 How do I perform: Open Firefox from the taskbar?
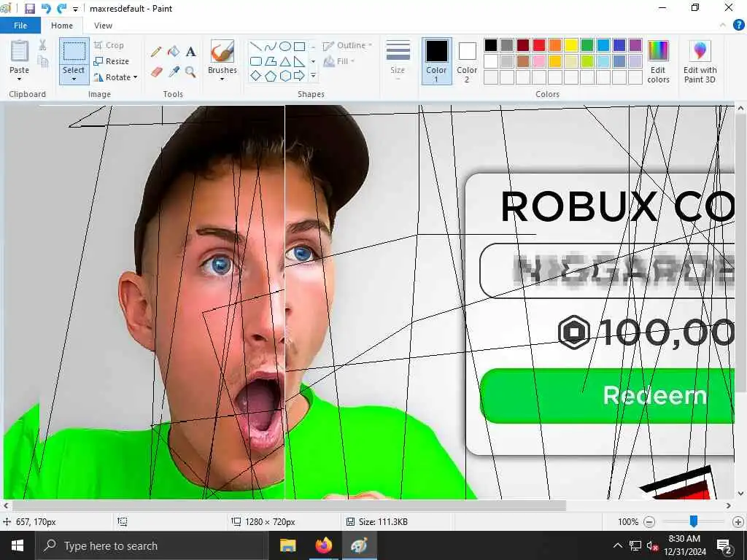[323, 545]
